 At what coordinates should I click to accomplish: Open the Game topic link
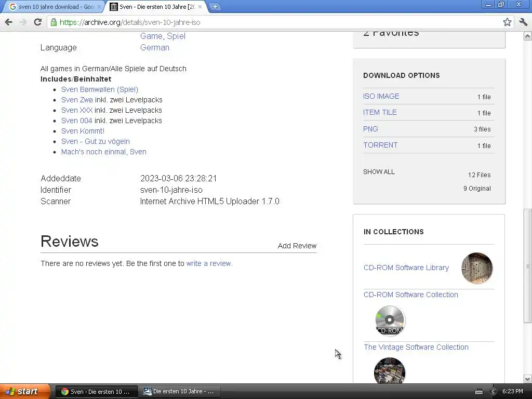[x=151, y=36]
